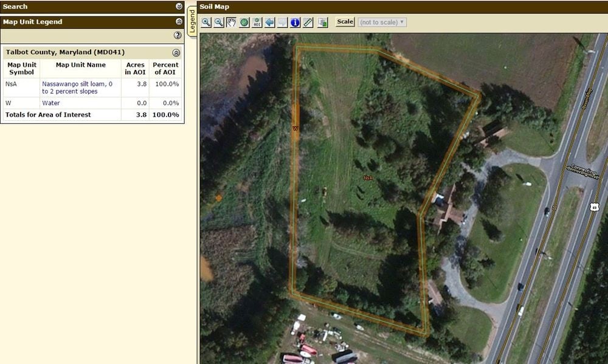The image size is (608, 364).
Task: Go back to the previous map extent
Action: pyautogui.click(x=271, y=22)
